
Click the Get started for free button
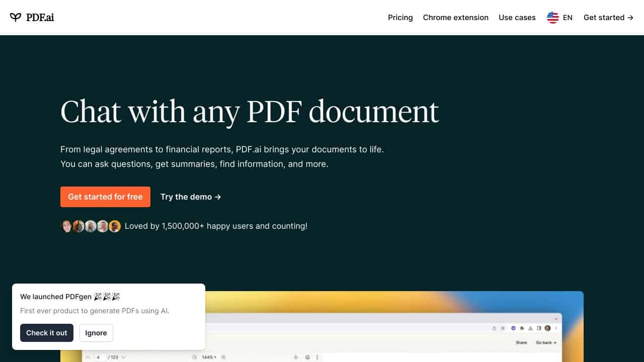(105, 197)
